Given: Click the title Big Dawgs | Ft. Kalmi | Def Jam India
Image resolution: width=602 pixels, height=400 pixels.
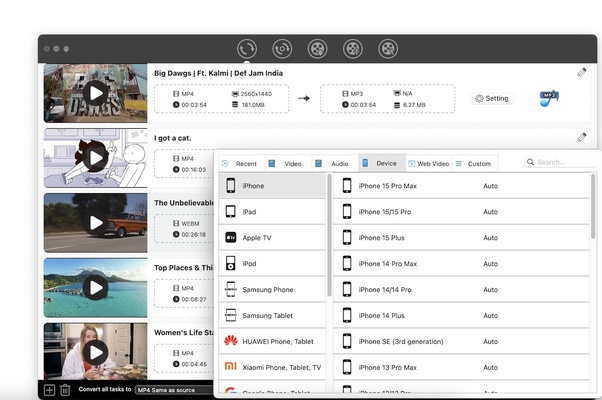Looking at the screenshot, I should pos(218,73).
